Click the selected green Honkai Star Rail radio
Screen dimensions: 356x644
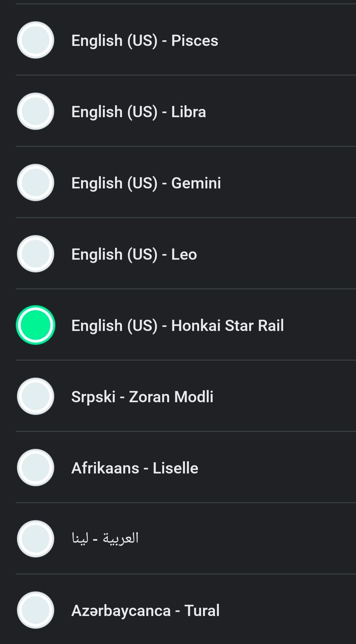tap(36, 325)
